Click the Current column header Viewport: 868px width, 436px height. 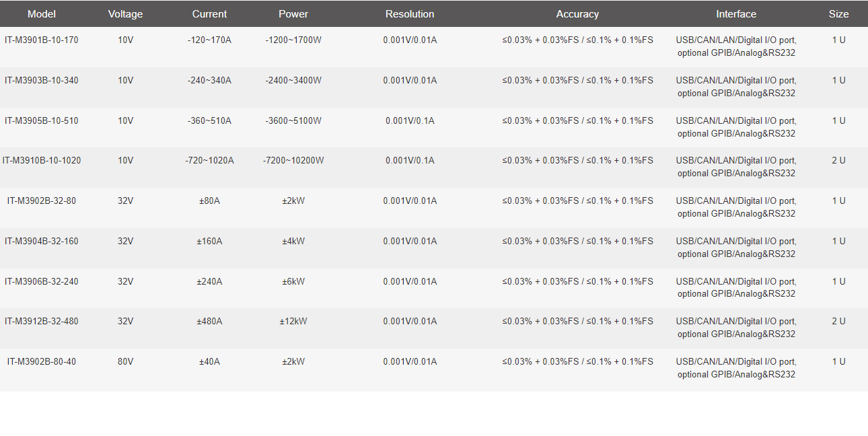point(209,13)
